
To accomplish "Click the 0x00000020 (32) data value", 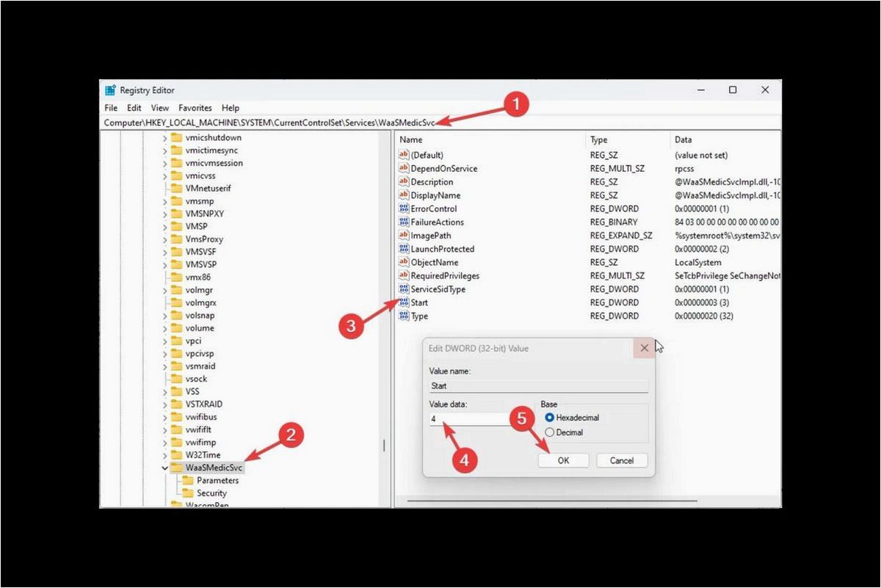I will pos(703,316).
